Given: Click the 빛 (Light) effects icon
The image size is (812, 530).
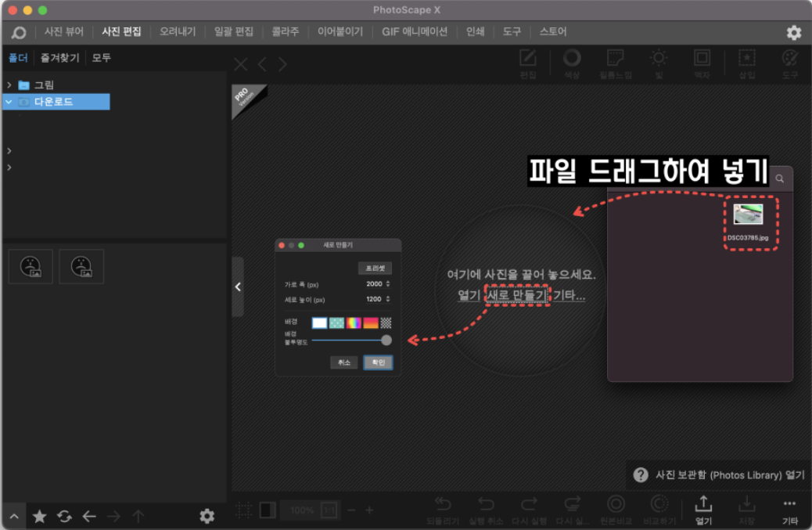Looking at the screenshot, I should coord(659,63).
